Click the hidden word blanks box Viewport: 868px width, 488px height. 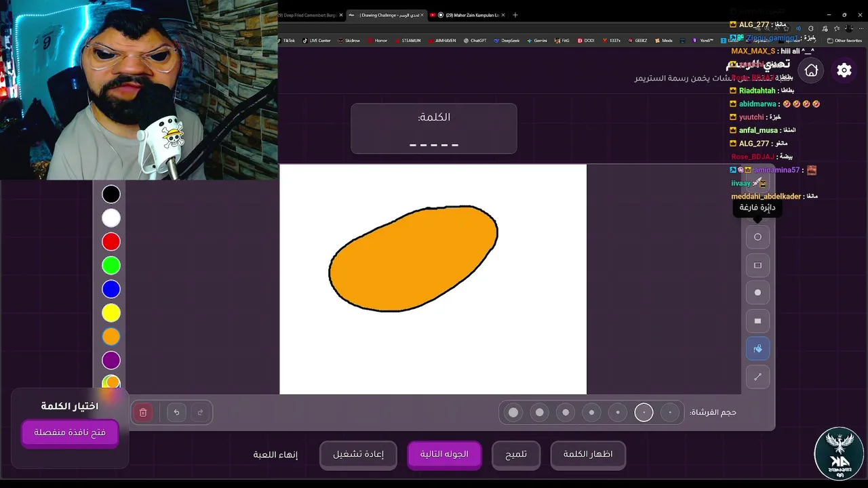[x=434, y=129]
